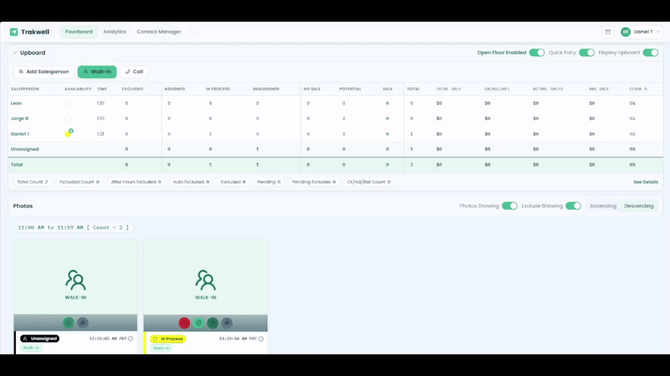Open the mail inbox icon
Viewport: 670px width, 376px height.
pos(608,32)
